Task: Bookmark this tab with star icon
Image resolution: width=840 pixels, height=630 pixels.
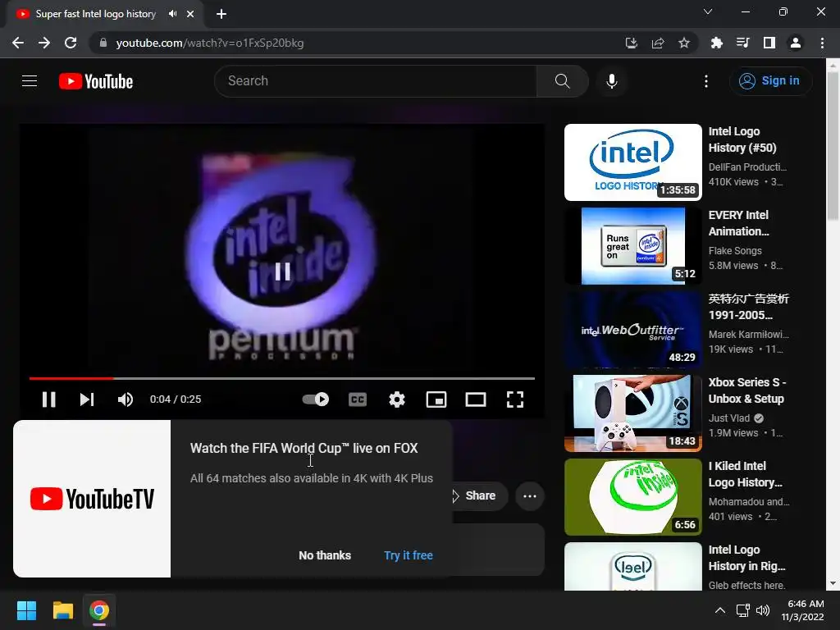Action: pyautogui.click(x=683, y=43)
